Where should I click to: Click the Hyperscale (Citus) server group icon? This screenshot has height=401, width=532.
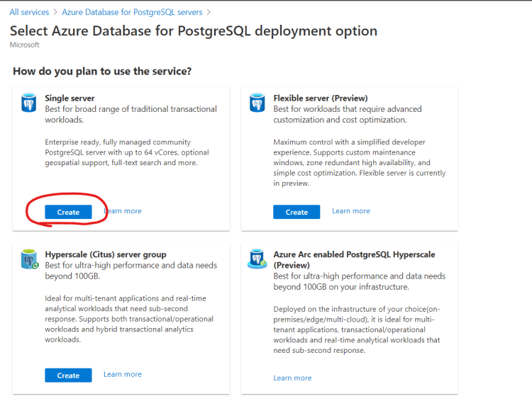pos(30,259)
